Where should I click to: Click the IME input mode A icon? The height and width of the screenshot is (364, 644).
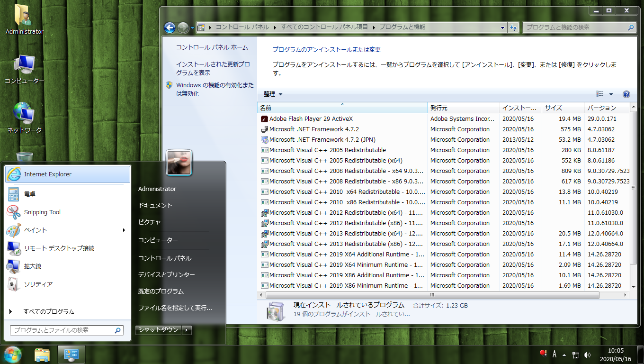click(x=554, y=354)
